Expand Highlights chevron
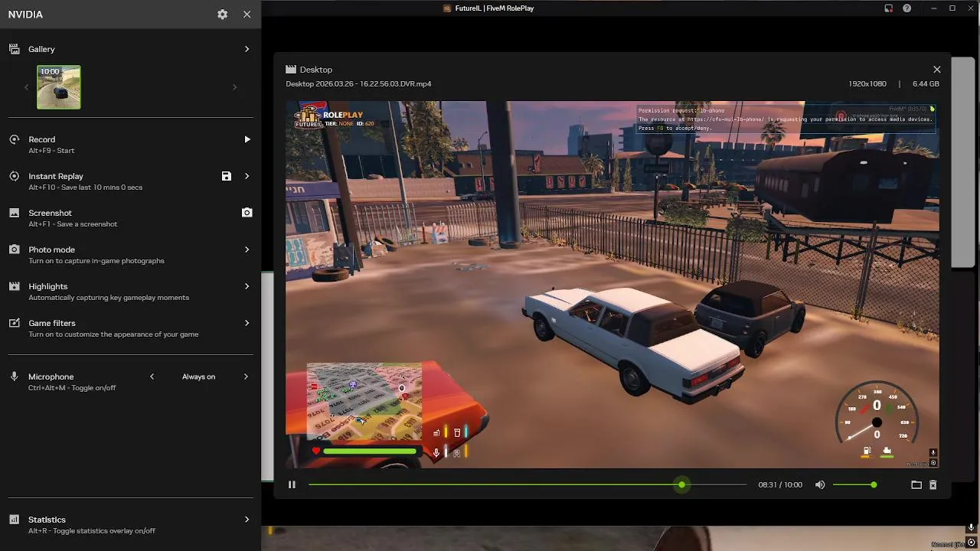Viewport: 980px width, 551px height. click(247, 286)
